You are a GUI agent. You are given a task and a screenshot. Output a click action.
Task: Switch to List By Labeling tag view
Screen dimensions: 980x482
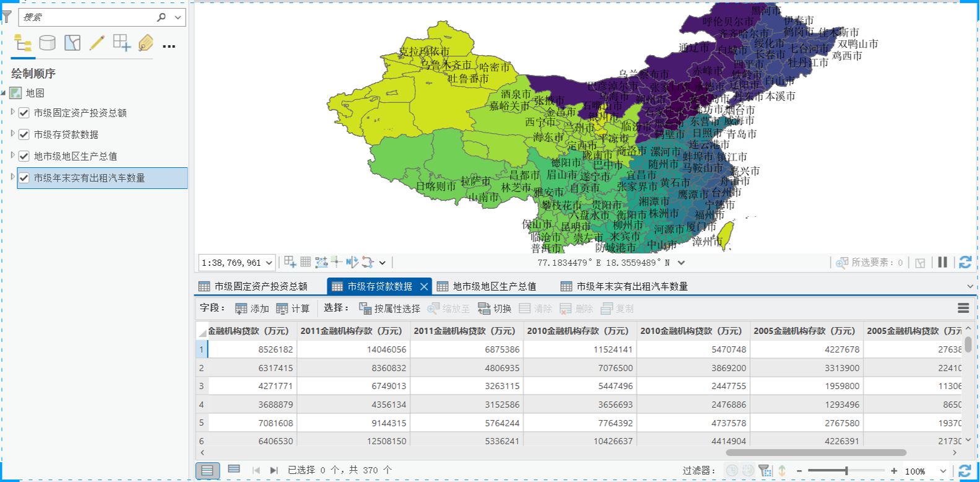146,43
